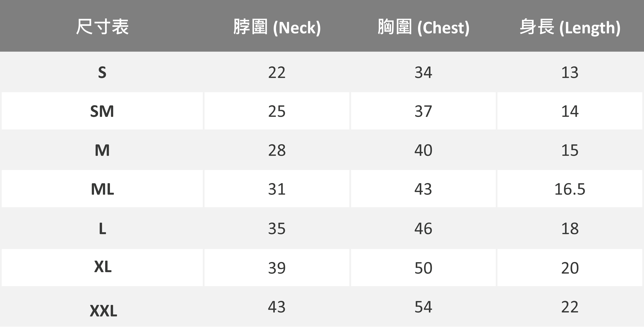Click the 身長 (Length) column header
Viewport: 644px width, 332px height.
(x=570, y=27)
